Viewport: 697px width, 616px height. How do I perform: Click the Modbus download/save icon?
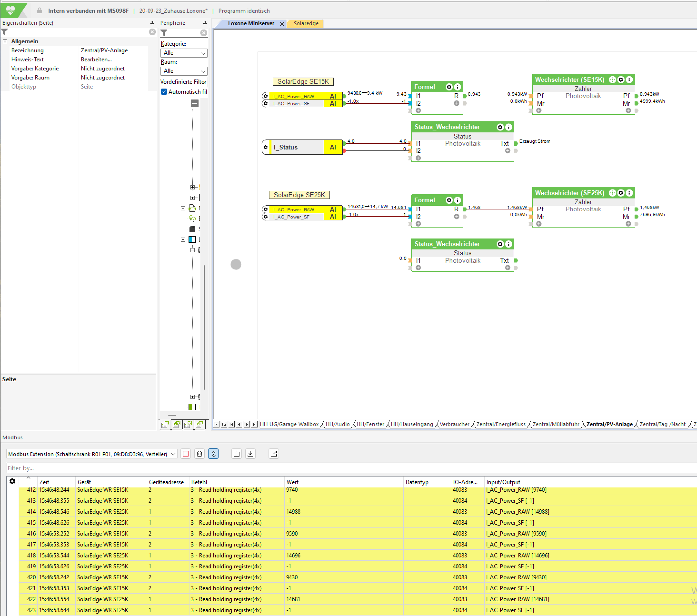coord(251,454)
